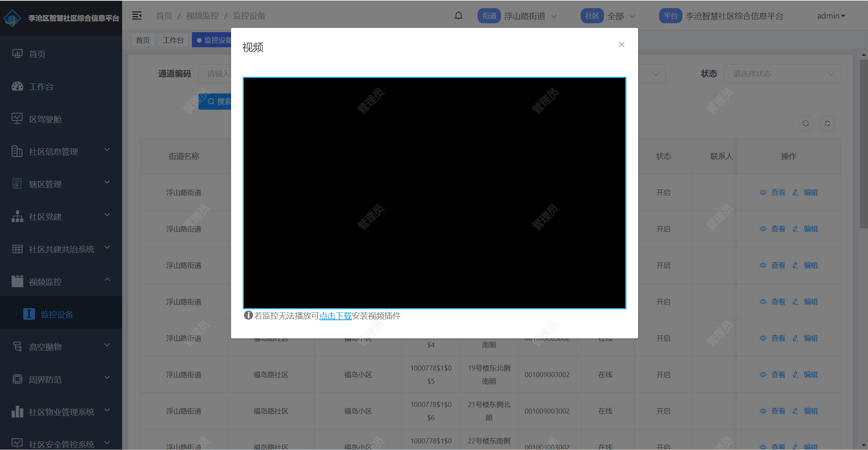Expand the 高空抛物 menu
This screenshot has height=450, width=868.
(x=61, y=347)
